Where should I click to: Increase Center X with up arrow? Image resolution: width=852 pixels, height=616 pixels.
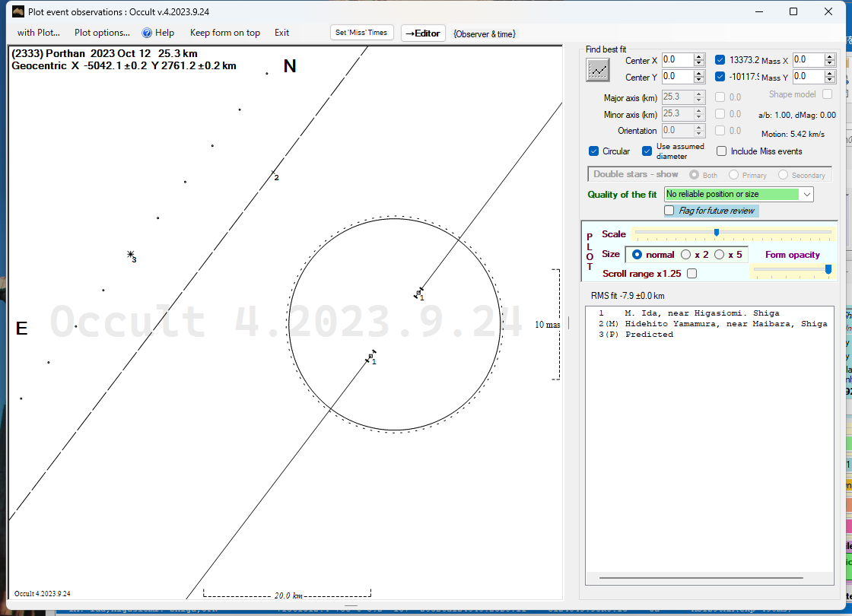pos(698,57)
